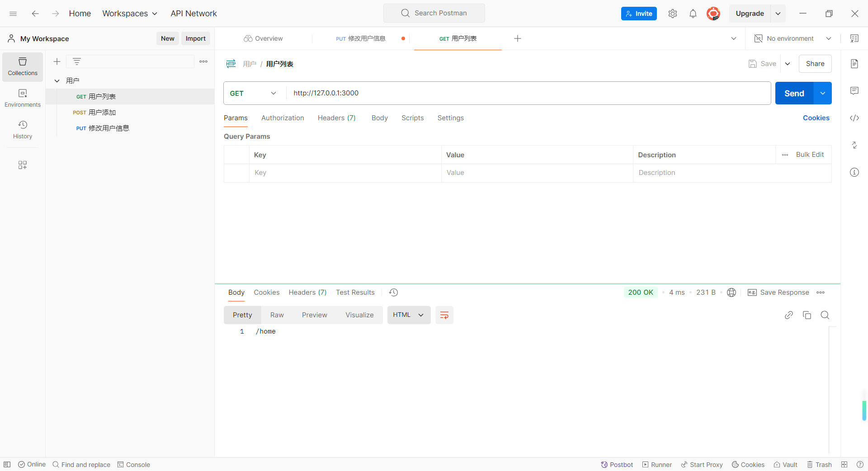Image resolution: width=868 pixels, height=471 pixels.
Task: Copy the response body with copy icon
Action: pos(807,315)
